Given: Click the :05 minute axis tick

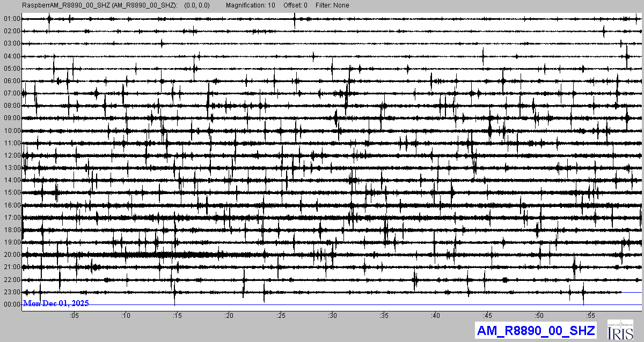Looking at the screenshot, I should [74, 316].
